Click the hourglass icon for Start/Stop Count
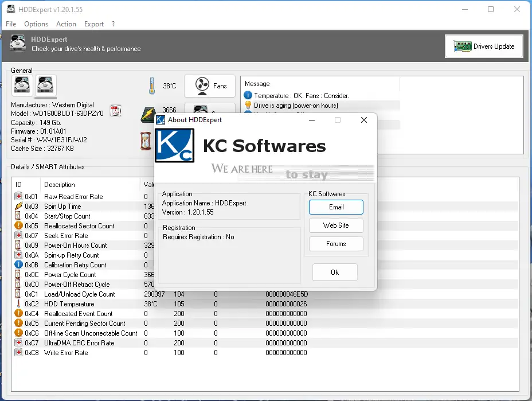 coord(18,216)
